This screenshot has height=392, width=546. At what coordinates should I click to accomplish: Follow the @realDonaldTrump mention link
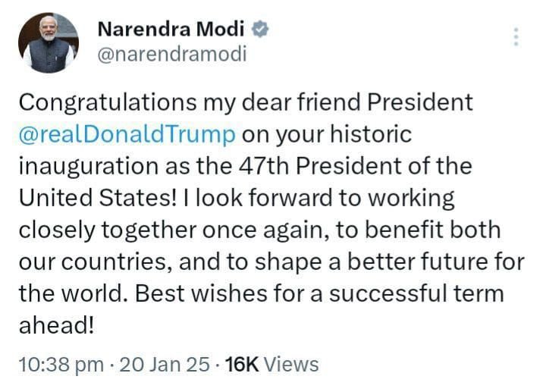[x=127, y=134]
